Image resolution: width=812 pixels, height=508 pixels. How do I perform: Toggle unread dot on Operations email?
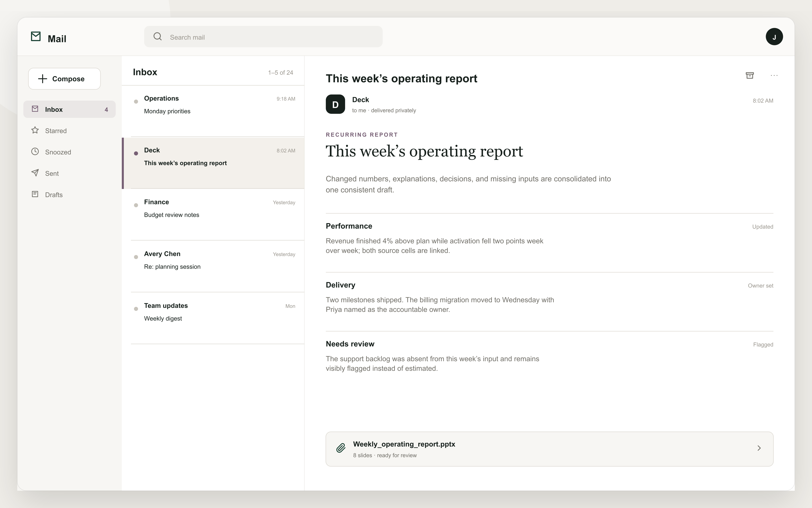(x=136, y=101)
